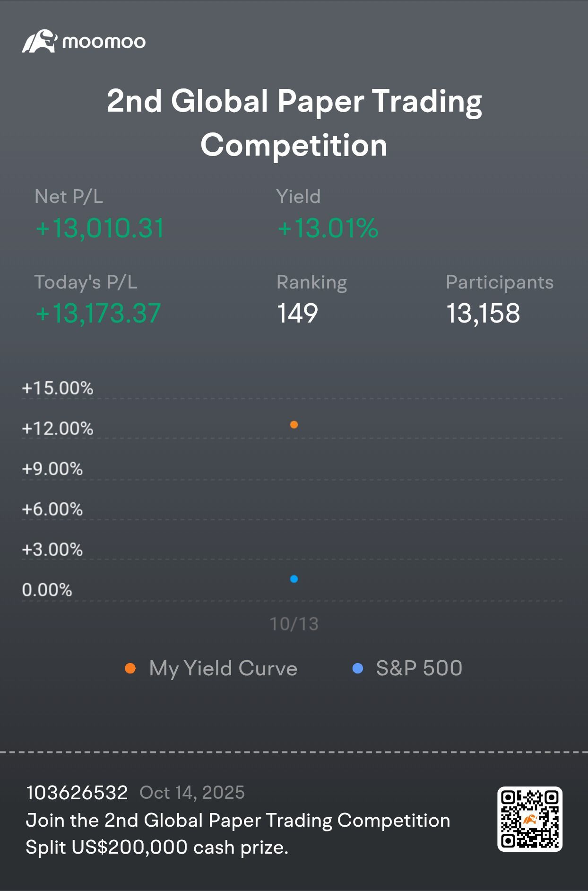Click the orange My Yield Curve legend dot
Viewport: 588px width, 891px height.
(x=130, y=668)
